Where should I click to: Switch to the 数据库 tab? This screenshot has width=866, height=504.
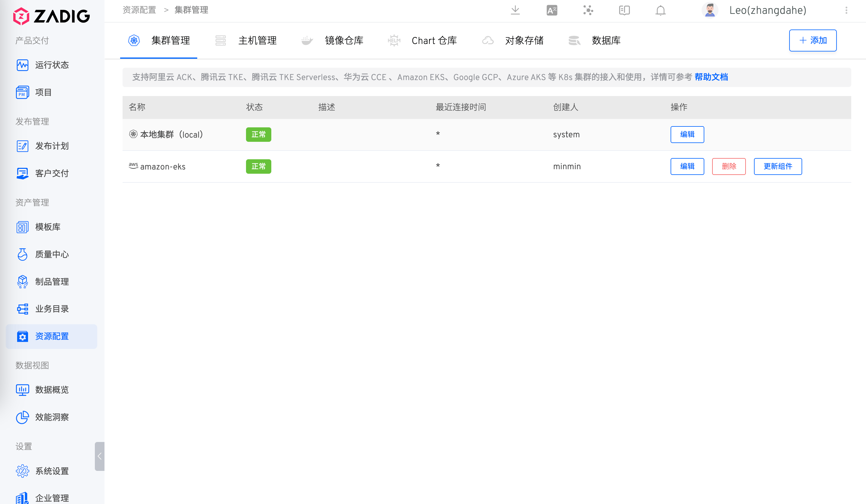coord(594,41)
